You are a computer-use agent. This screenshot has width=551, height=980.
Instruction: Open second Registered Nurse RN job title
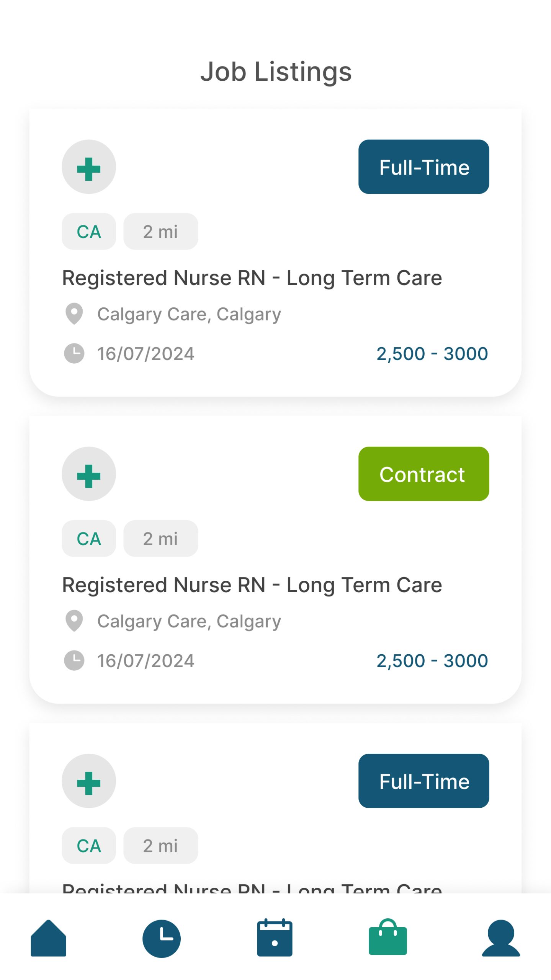[x=252, y=585]
